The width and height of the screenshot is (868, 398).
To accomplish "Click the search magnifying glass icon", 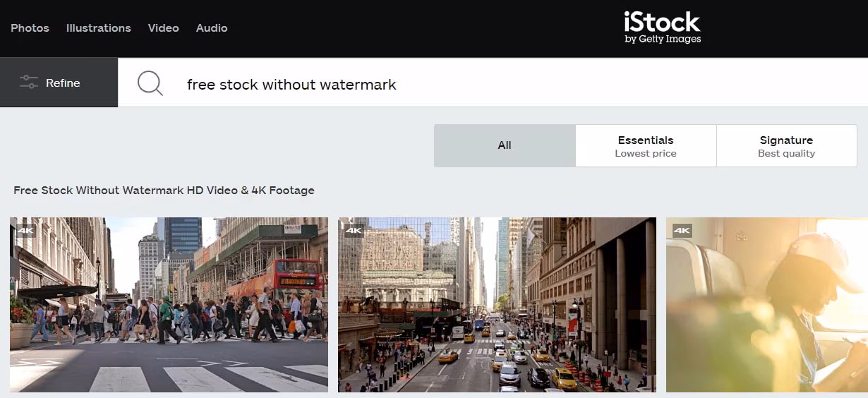I will click(150, 84).
